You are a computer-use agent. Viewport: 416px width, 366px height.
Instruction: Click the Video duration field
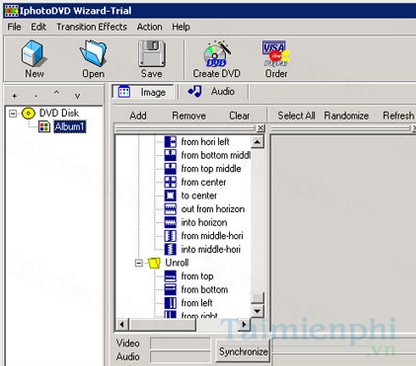point(180,344)
